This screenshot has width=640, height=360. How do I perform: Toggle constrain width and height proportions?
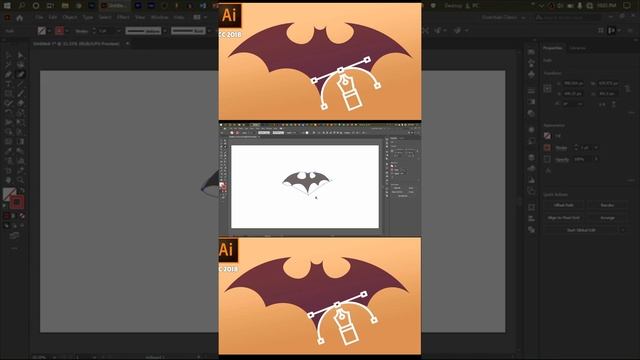[x=627, y=88]
